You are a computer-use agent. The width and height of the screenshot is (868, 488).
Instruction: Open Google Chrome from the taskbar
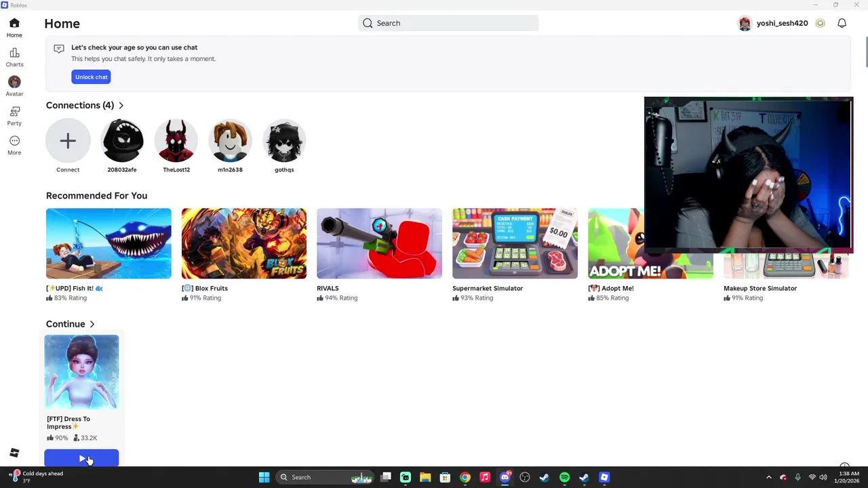465,477
